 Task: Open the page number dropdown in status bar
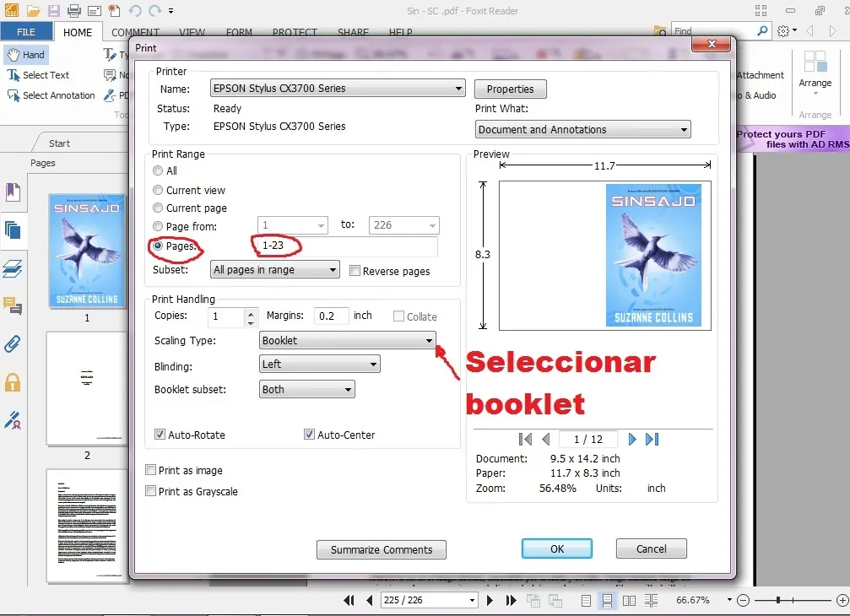click(x=472, y=600)
